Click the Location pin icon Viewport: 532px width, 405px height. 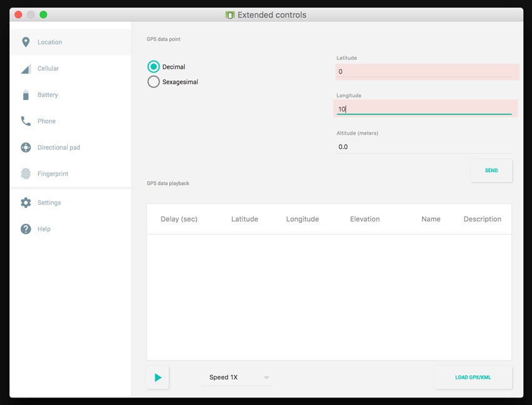coord(26,42)
